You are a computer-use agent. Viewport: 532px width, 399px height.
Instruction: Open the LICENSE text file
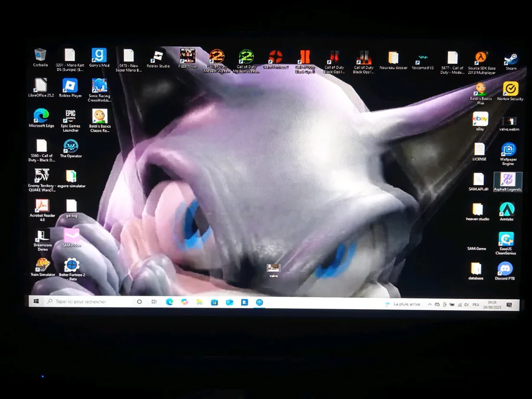click(479, 151)
